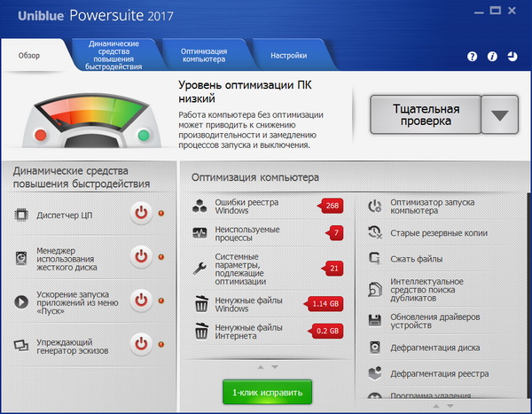Image resolution: width=532 pixels, height=414 pixels.
Task: Enable Ускорение запуска приложений power button
Action: coord(141,301)
